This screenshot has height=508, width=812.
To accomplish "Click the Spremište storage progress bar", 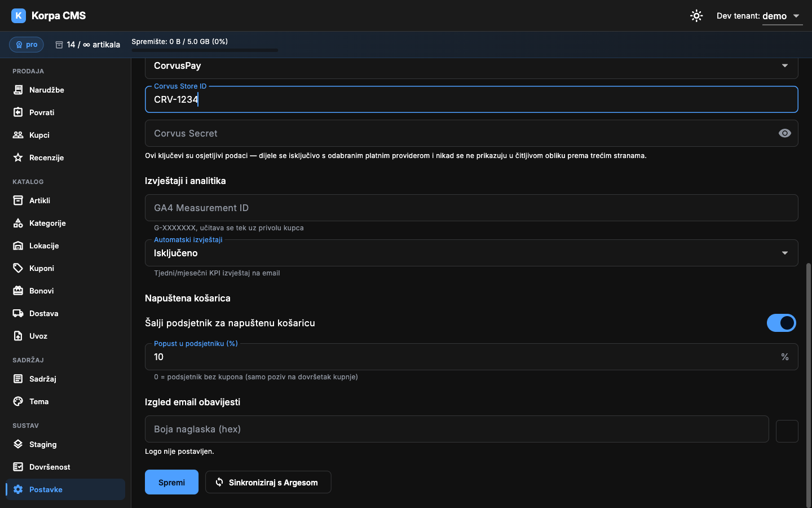I will coord(205,50).
